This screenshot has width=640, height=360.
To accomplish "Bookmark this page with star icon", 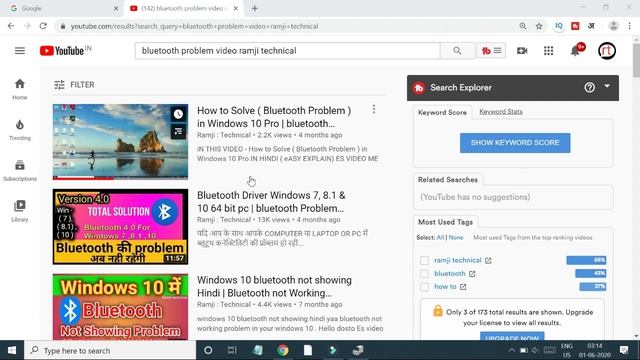I will [x=539, y=26].
